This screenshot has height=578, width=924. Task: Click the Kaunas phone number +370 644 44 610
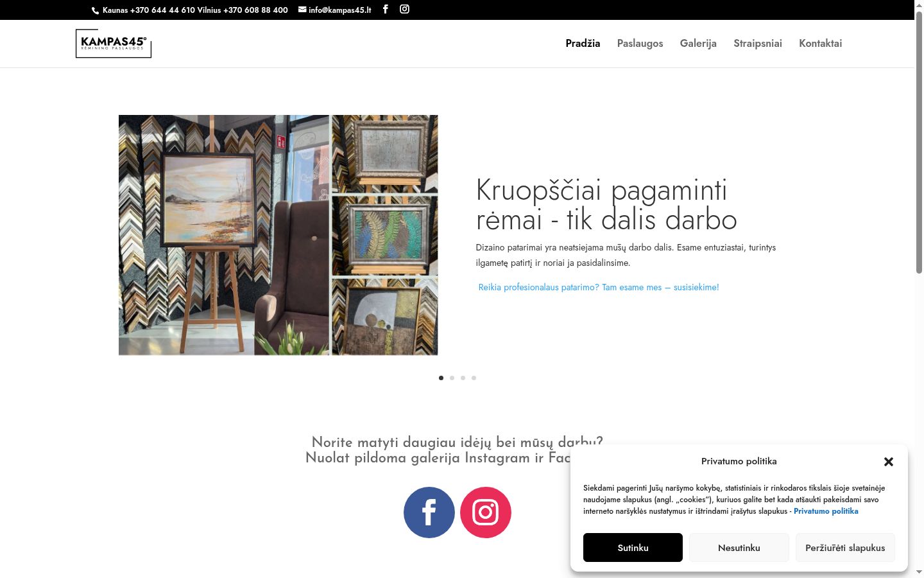162,10
